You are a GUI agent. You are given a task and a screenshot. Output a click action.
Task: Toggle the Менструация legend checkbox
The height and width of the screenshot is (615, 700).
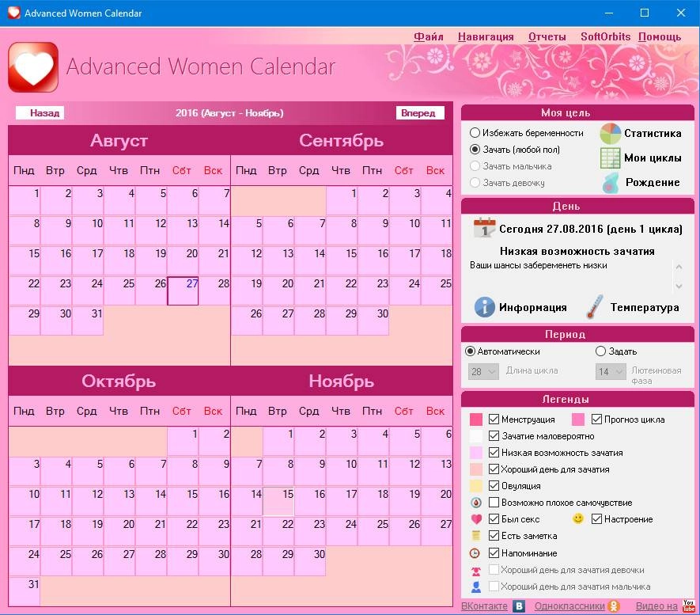[494, 419]
